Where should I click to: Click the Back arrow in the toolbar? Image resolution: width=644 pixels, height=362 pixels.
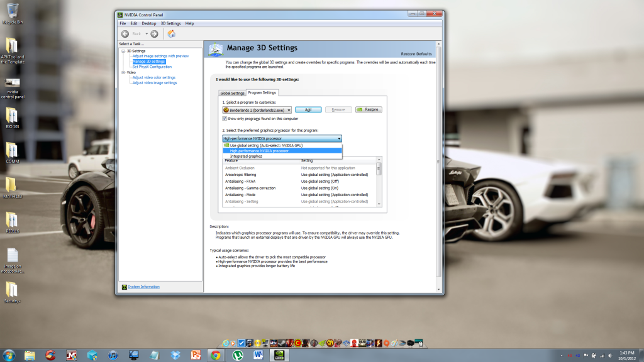[x=125, y=34]
